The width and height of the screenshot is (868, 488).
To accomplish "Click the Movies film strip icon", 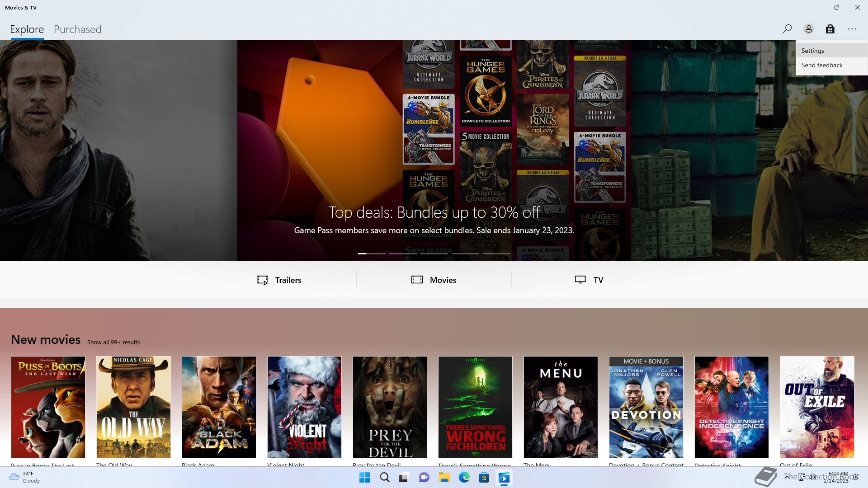I will [417, 280].
